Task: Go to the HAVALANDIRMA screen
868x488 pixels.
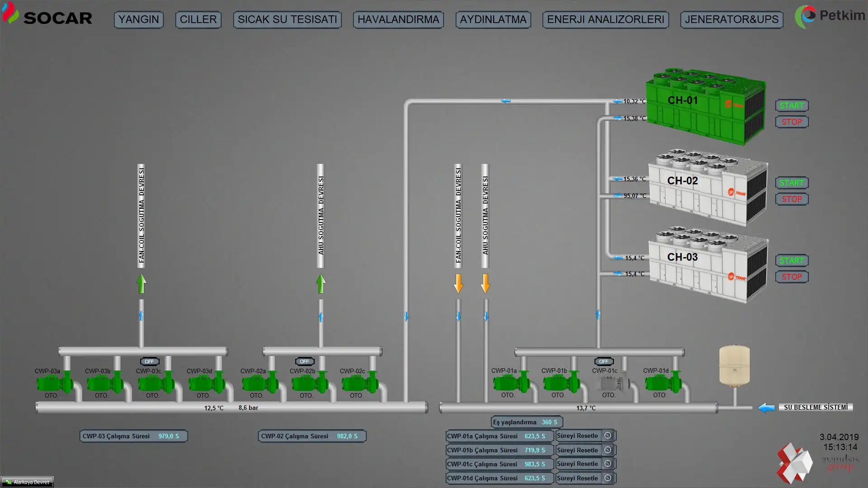Action: click(398, 20)
